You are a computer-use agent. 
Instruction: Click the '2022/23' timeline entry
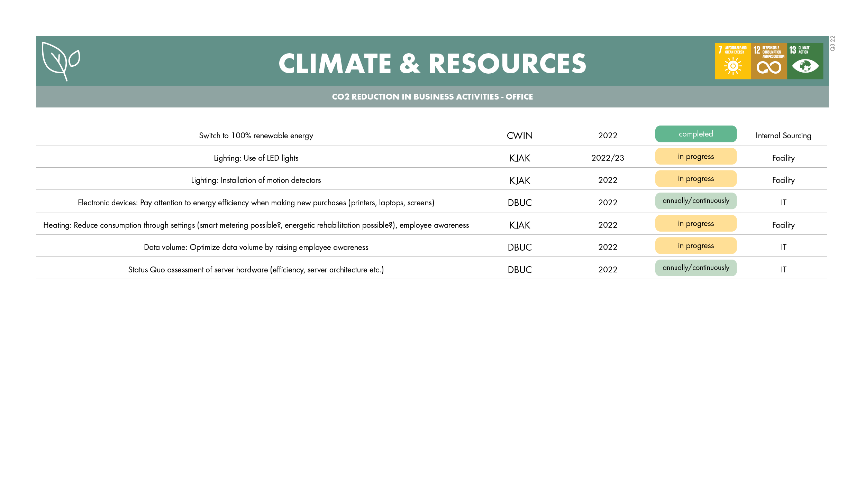coord(607,158)
